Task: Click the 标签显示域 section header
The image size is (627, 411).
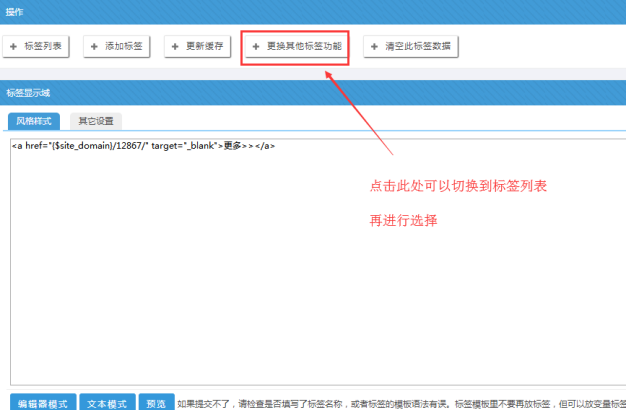Action: (28, 93)
